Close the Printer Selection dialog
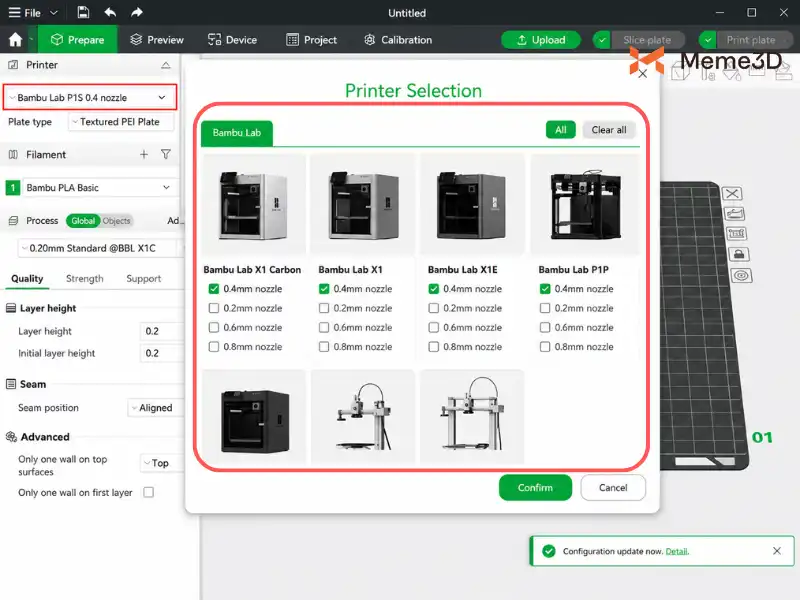This screenshot has width=800, height=600. pyautogui.click(x=643, y=74)
